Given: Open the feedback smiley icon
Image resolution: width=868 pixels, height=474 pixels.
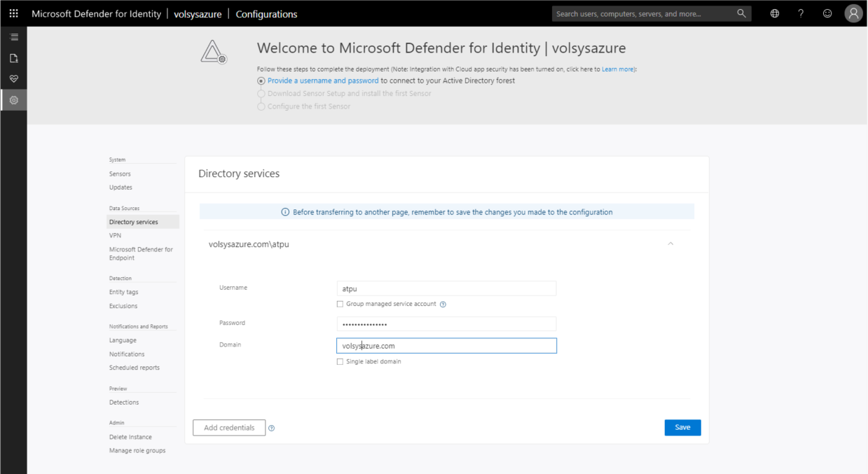Looking at the screenshot, I should point(827,13).
